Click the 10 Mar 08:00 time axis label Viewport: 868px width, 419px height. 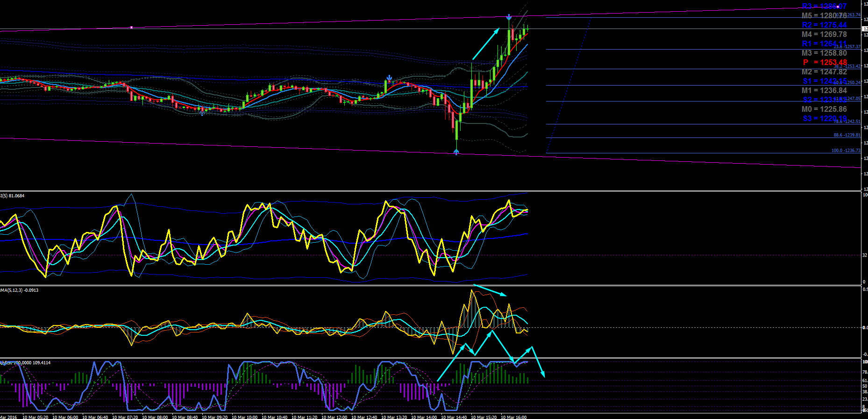click(155, 417)
